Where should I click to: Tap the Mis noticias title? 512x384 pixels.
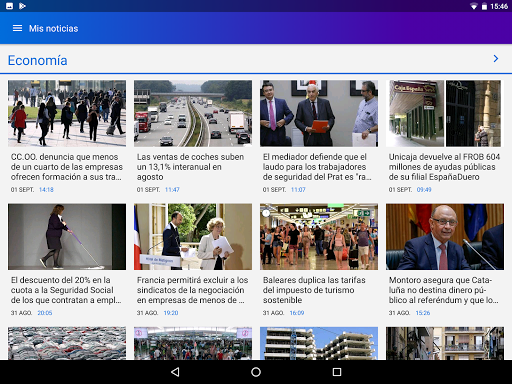[x=54, y=29]
